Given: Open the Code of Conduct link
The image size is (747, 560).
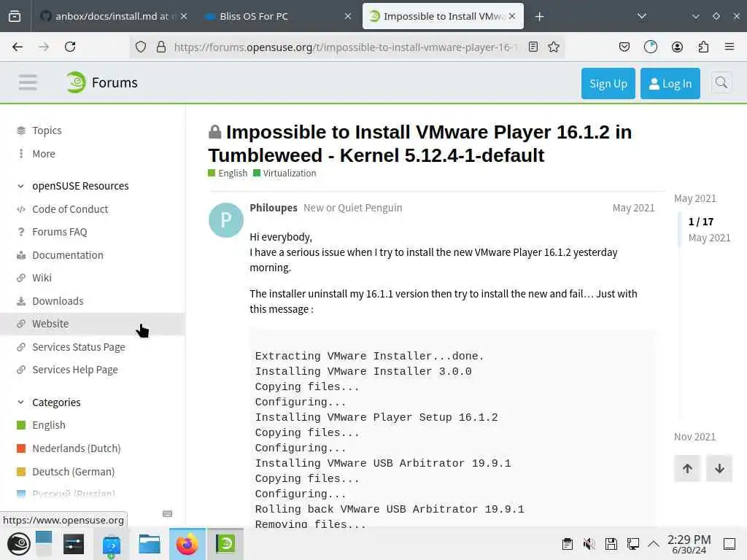Looking at the screenshot, I should tap(70, 209).
